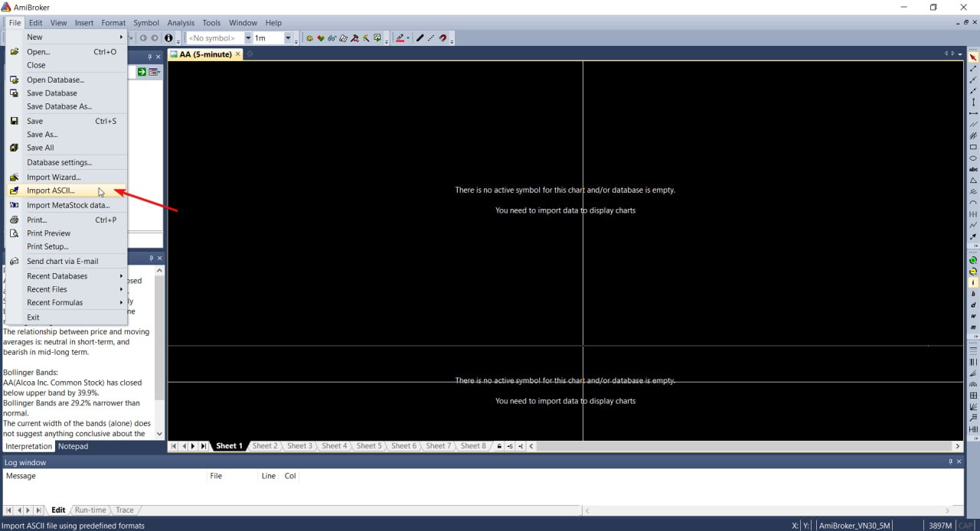Screen dimensions: 980x531
Task: Select the zig-zag line tool
Action: pyautogui.click(x=973, y=225)
